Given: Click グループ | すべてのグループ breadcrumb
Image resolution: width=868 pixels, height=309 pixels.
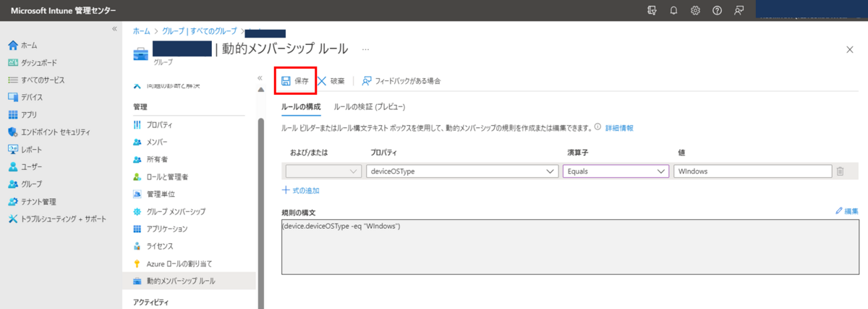Looking at the screenshot, I should (x=199, y=32).
